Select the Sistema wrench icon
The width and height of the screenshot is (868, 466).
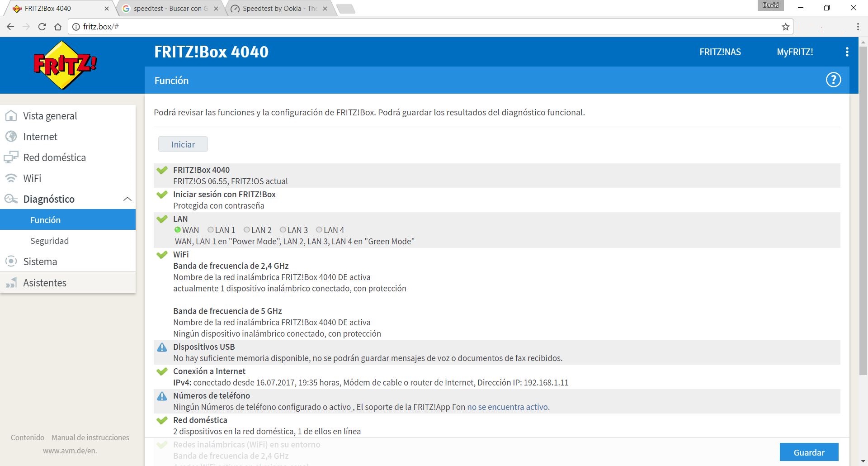tap(10, 262)
